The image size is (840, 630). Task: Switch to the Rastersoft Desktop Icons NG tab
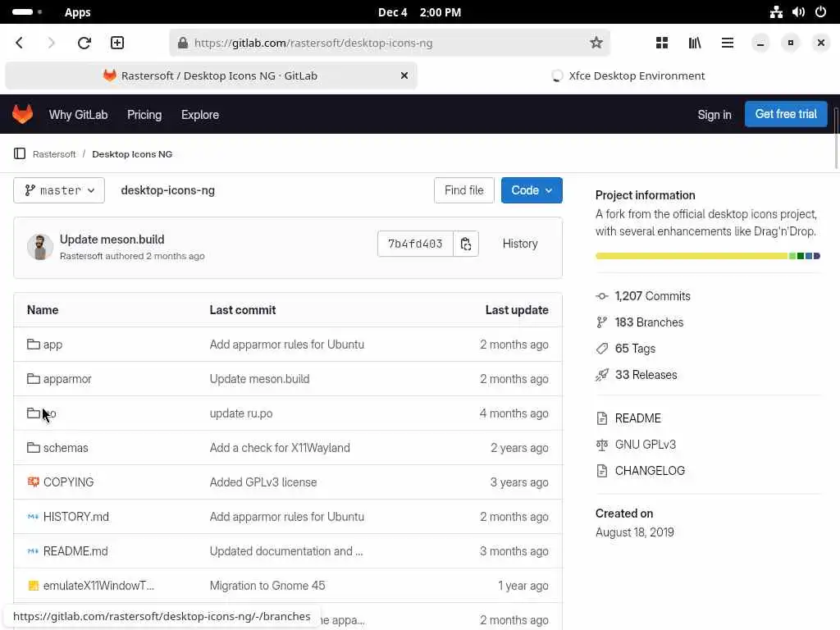[211, 75]
